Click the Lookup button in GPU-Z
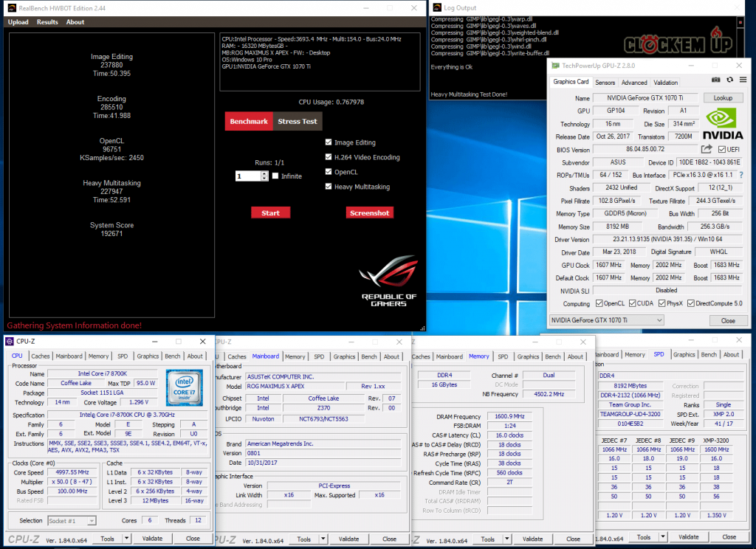The height and width of the screenshot is (549, 756). (x=723, y=98)
